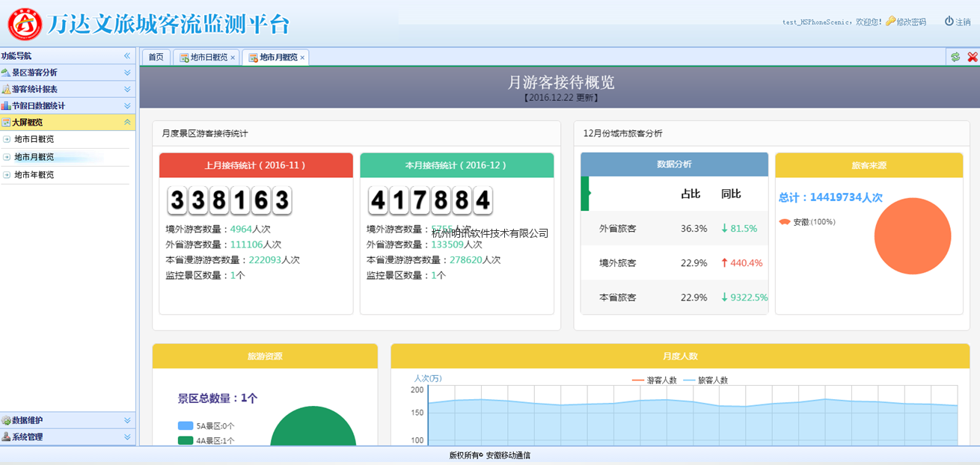Click the 338163 flip counter
Screen dimensions: 980x465
click(x=230, y=200)
